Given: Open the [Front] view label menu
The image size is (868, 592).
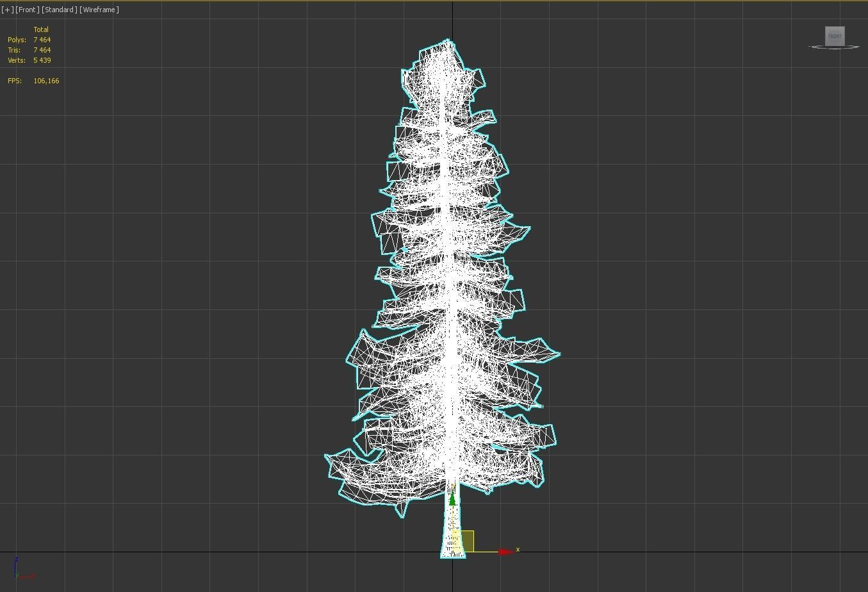Looking at the screenshot, I should [x=28, y=10].
